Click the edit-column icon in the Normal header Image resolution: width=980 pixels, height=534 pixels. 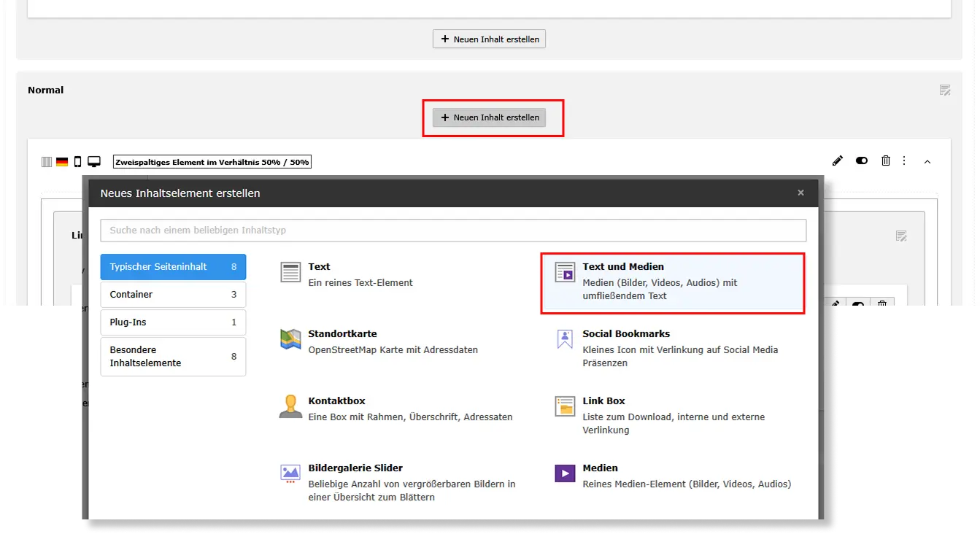945,90
